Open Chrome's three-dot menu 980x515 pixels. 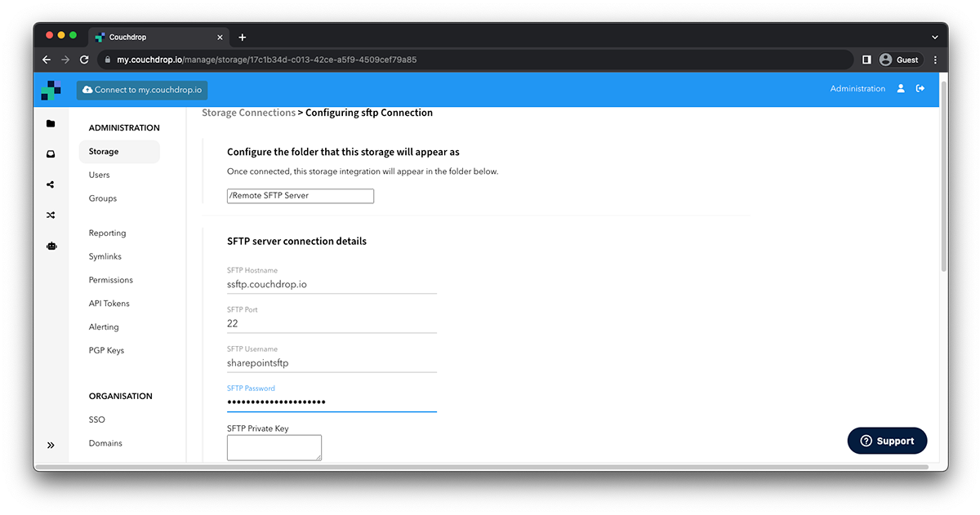point(935,59)
